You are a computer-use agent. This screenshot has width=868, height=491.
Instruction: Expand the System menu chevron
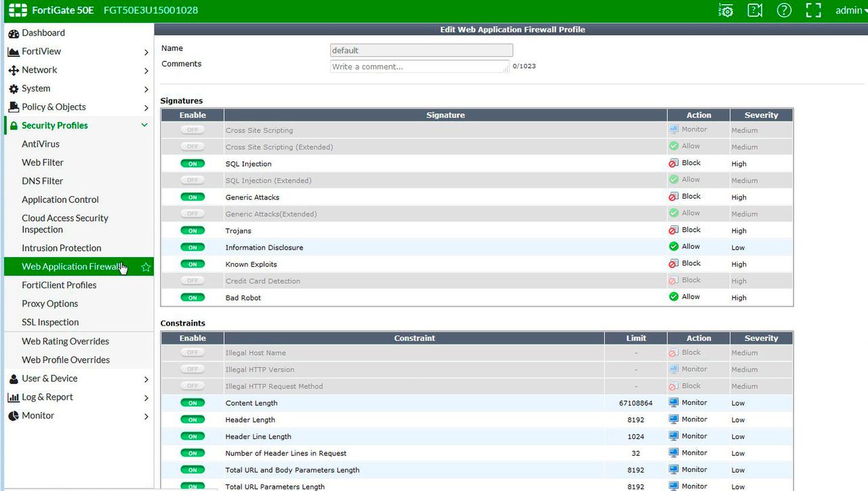[x=146, y=89]
